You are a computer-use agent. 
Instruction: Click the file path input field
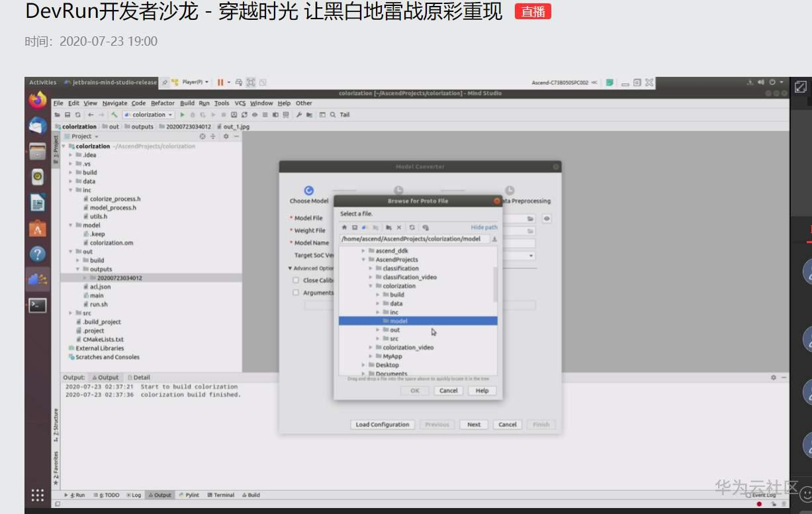pos(415,239)
